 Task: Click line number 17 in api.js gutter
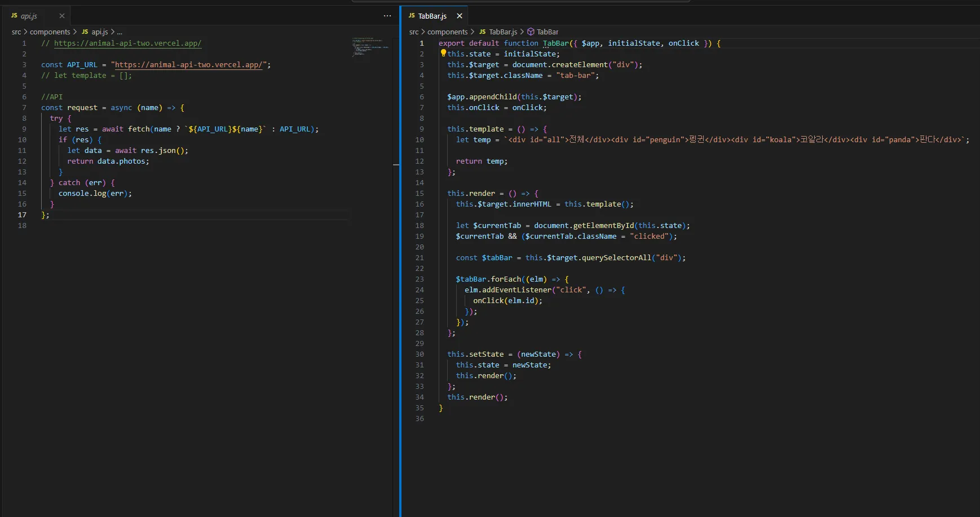tap(22, 215)
